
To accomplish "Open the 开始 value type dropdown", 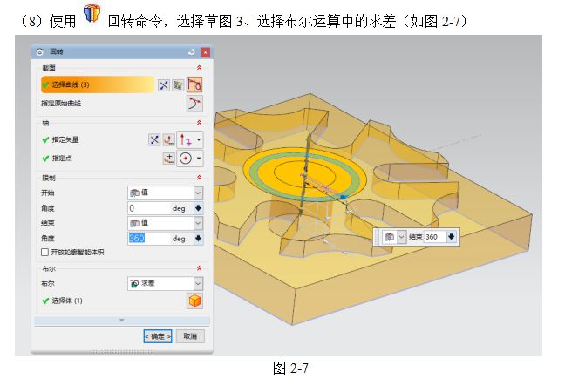I will (198, 193).
